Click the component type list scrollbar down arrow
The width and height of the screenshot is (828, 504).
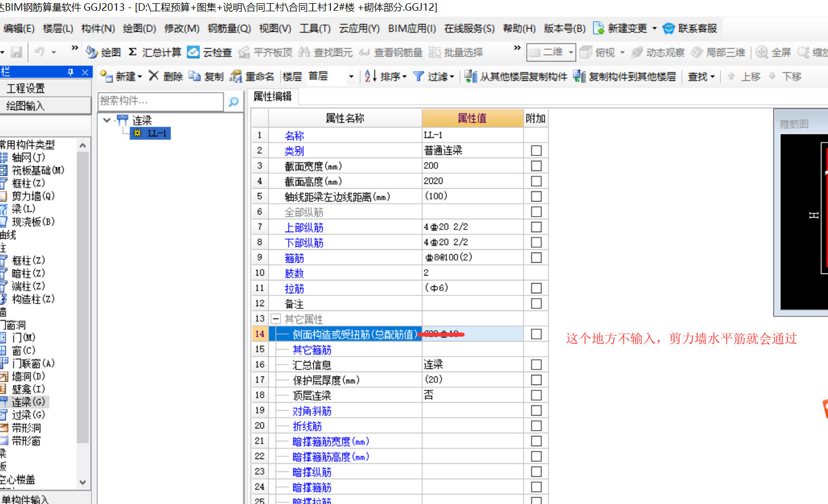[x=83, y=482]
